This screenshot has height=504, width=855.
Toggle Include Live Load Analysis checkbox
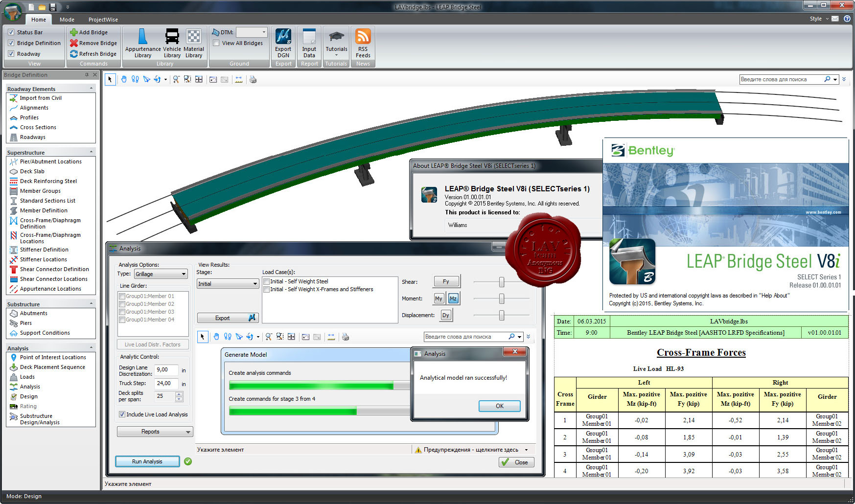122,414
